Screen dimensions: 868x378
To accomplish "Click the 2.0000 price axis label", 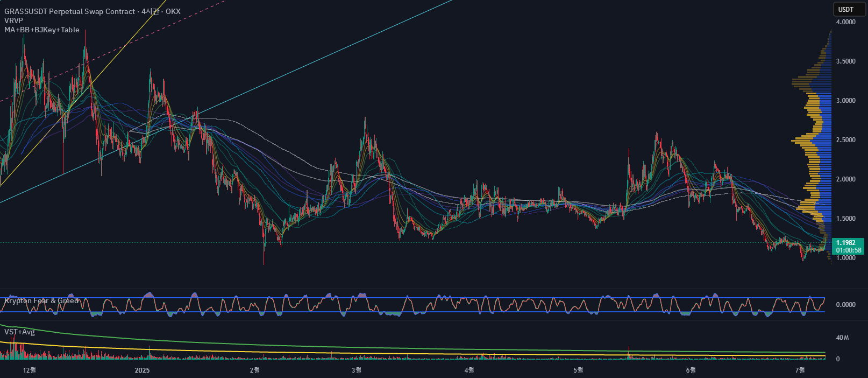I will coord(845,179).
